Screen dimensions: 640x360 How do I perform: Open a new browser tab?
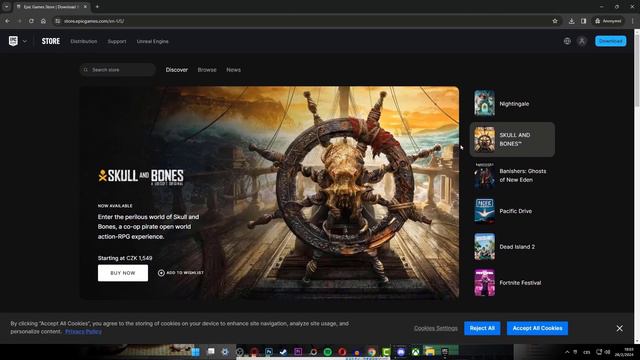(97, 7)
